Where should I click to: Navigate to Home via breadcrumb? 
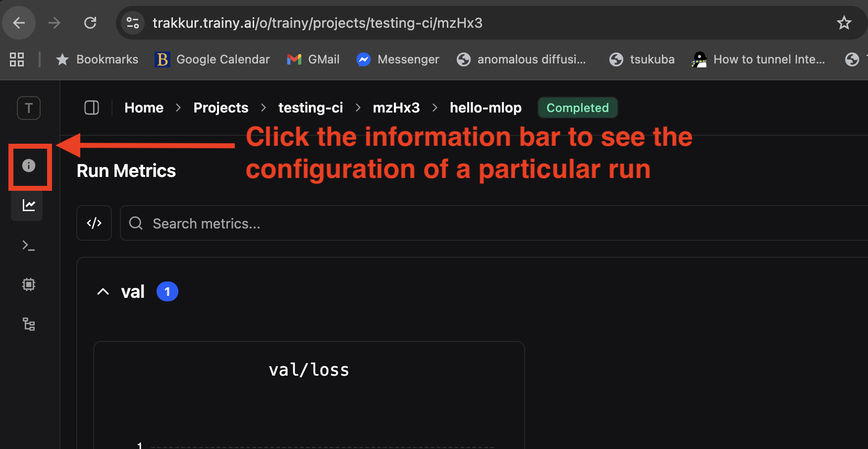click(x=144, y=108)
